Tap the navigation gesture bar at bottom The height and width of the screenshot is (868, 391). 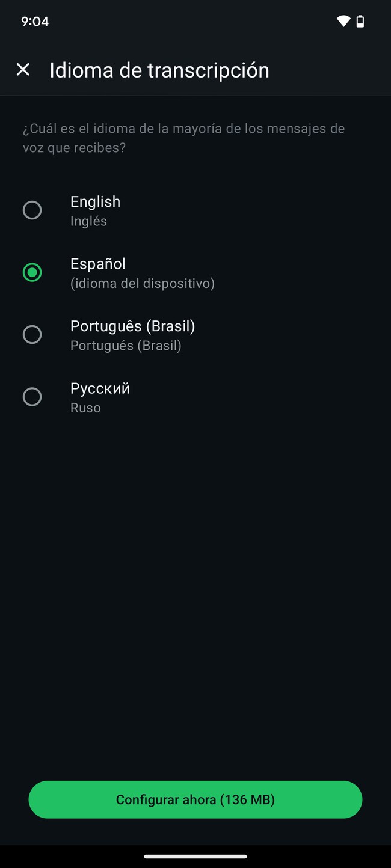point(195,856)
